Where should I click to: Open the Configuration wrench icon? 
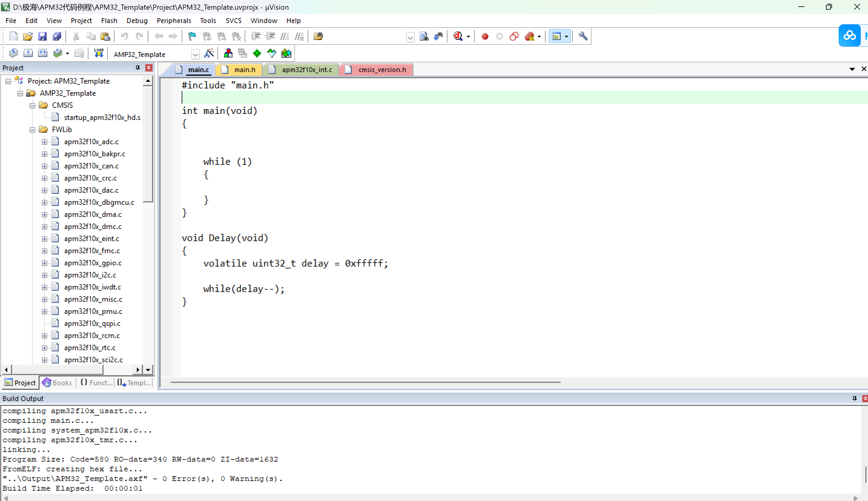click(x=583, y=36)
